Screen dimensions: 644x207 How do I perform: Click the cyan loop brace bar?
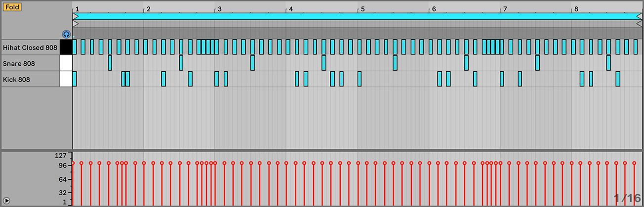click(x=357, y=16)
